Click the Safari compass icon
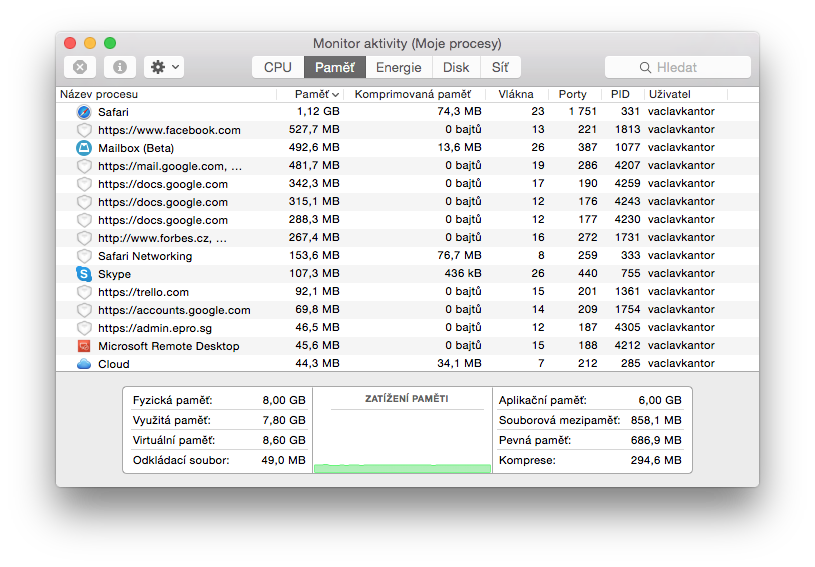Image resolution: width=815 pixels, height=567 pixels. (x=84, y=112)
